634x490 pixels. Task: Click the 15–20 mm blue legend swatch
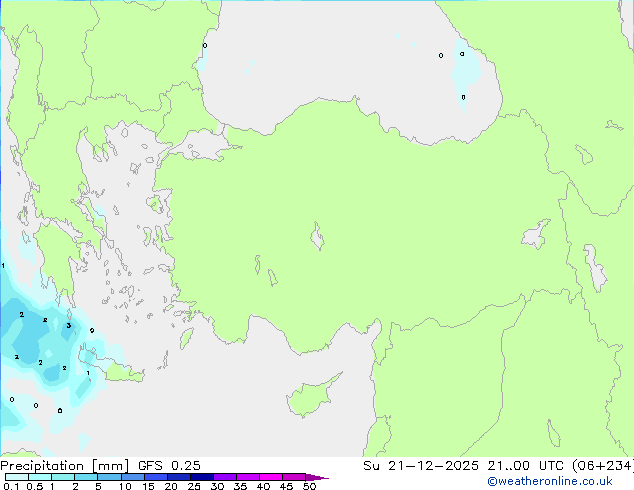(x=156, y=477)
